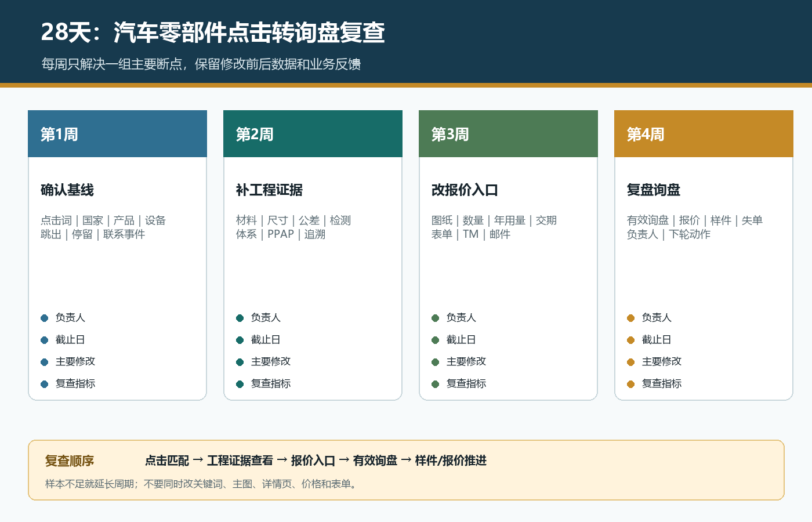The width and height of the screenshot is (812, 522).
Task: Click the green bullet beside 复查指标 in 第3周
Action: 435,384
